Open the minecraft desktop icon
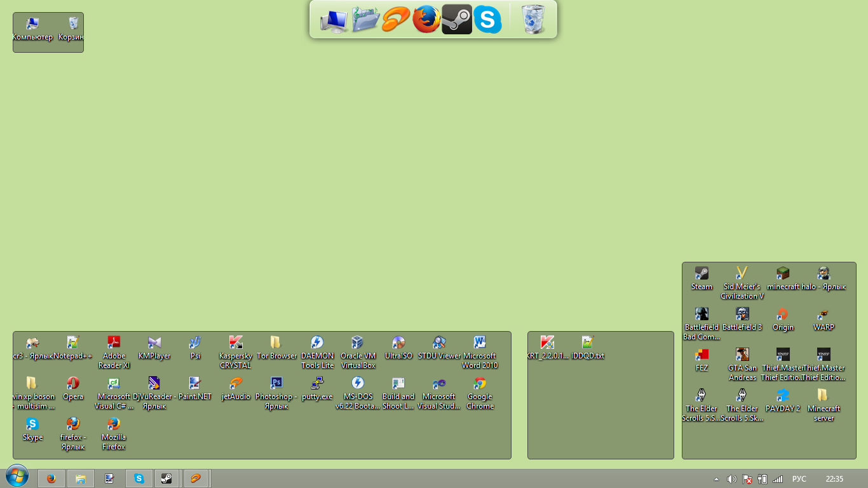The image size is (868, 488). pos(783,279)
